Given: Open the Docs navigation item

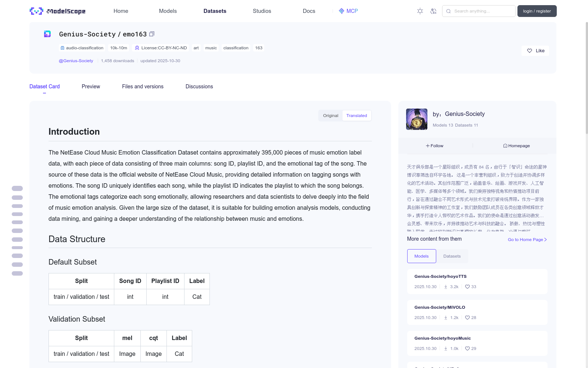Looking at the screenshot, I should click(309, 11).
